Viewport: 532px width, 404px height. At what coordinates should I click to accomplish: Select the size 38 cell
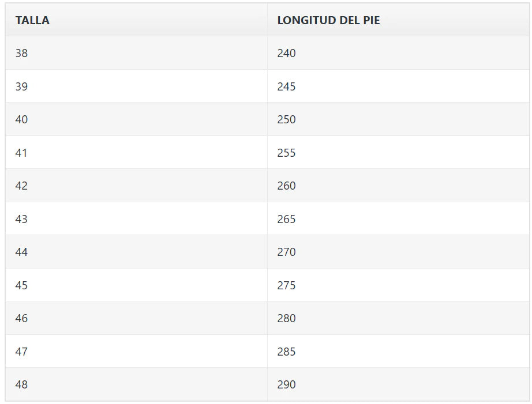[x=22, y=53]
